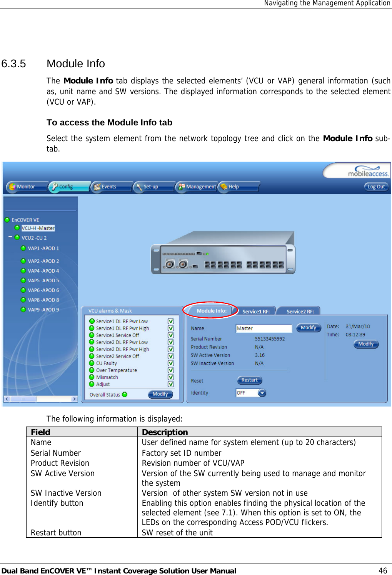The image size is (392, 575).
Task: Open the Config menu tab
Action: click(70, 187)
